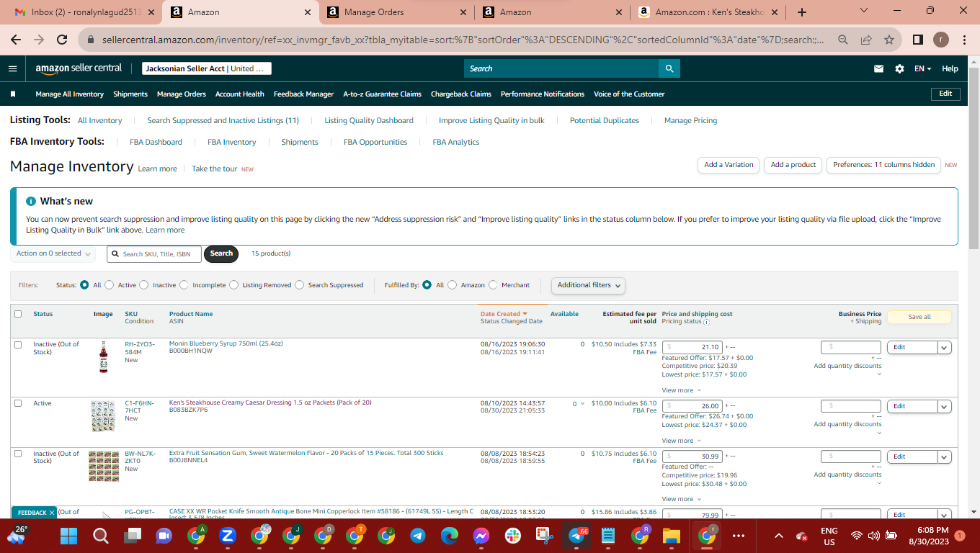Open File Explorer from the taskbar

672,536
